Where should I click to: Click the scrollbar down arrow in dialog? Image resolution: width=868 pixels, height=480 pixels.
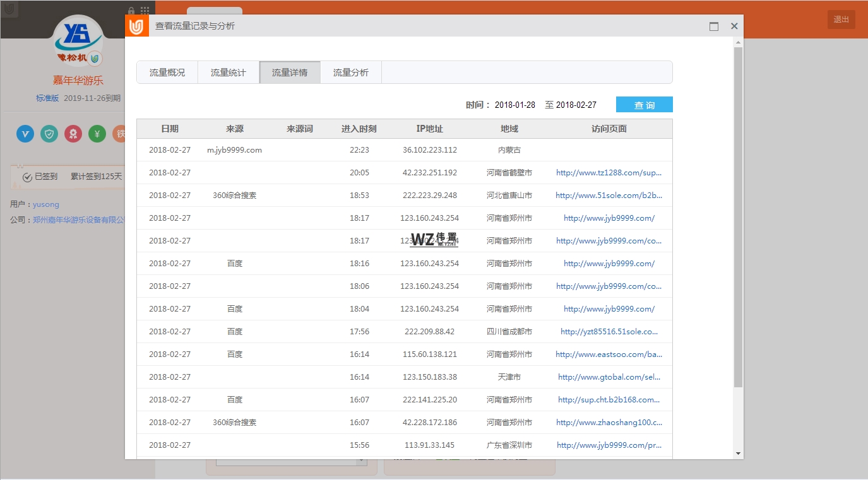pos(738,453)
